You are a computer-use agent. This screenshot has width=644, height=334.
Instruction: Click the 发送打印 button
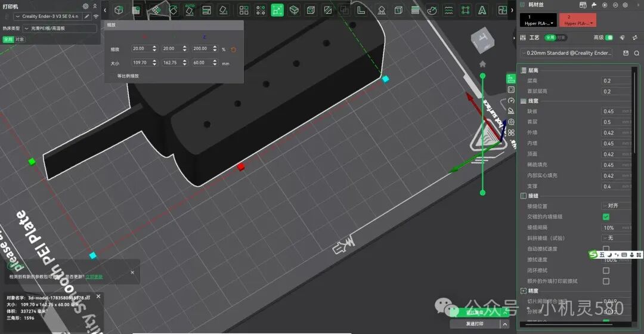[475, 324]
